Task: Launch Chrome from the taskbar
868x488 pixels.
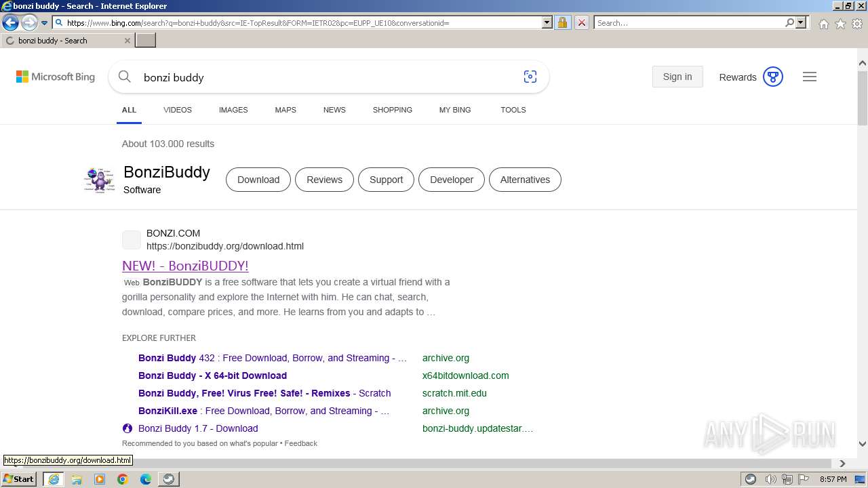Action: tap(123, 479)
